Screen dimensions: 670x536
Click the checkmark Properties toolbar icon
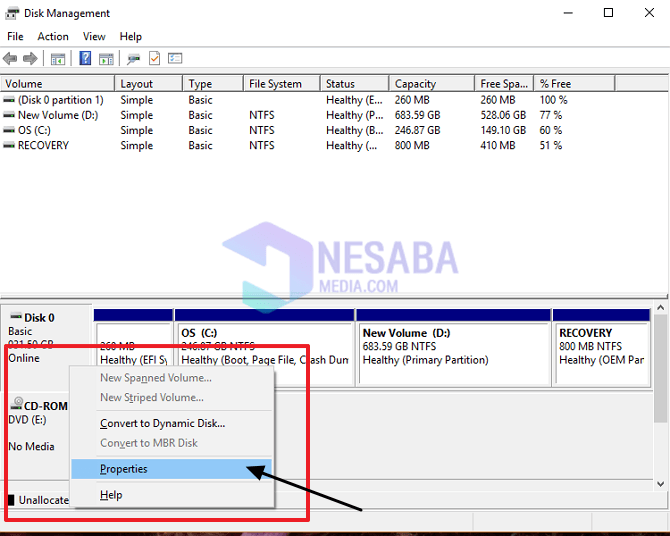155,59
